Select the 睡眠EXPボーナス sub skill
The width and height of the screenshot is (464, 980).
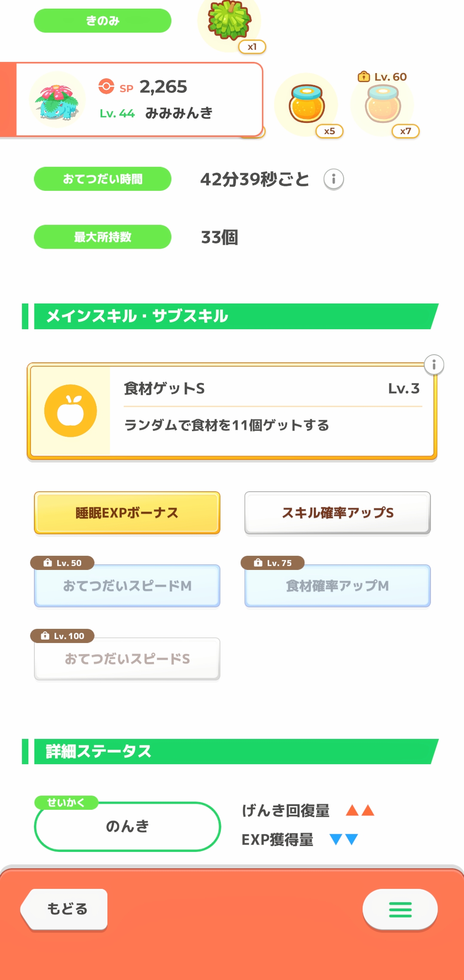pos(127,513)
